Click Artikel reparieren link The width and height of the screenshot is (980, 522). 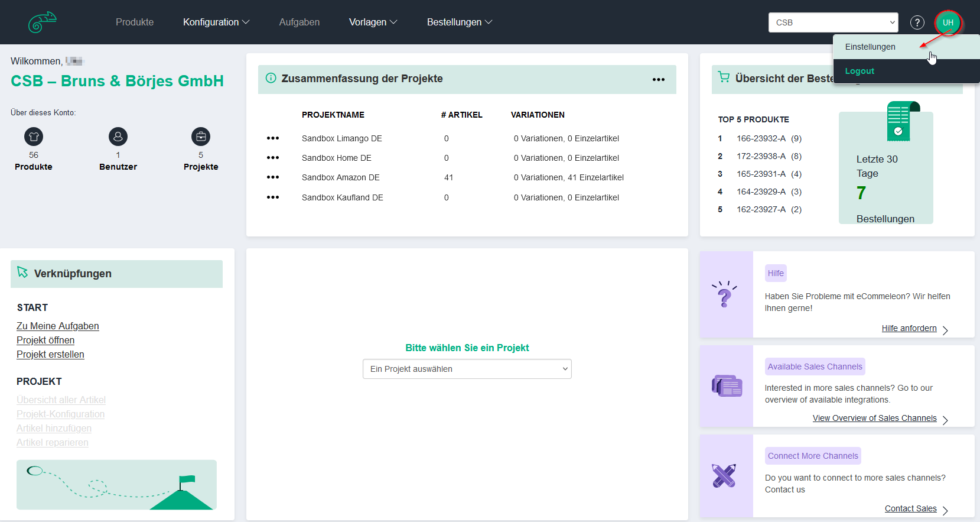(53, 442)
